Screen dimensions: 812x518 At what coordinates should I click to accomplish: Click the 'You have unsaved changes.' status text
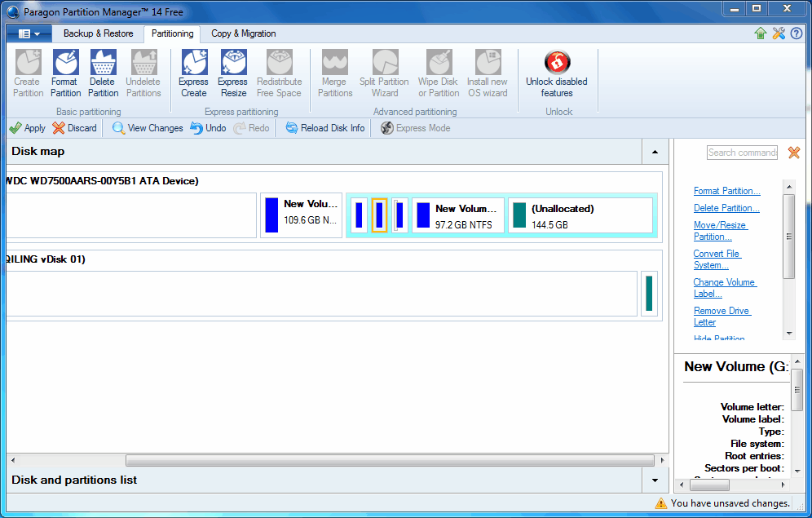tap(730, 503)
